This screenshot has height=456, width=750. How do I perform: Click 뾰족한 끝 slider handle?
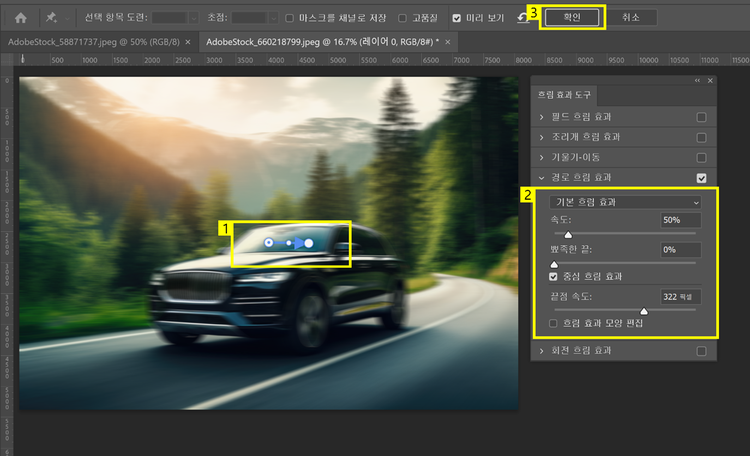pos(554,264)
